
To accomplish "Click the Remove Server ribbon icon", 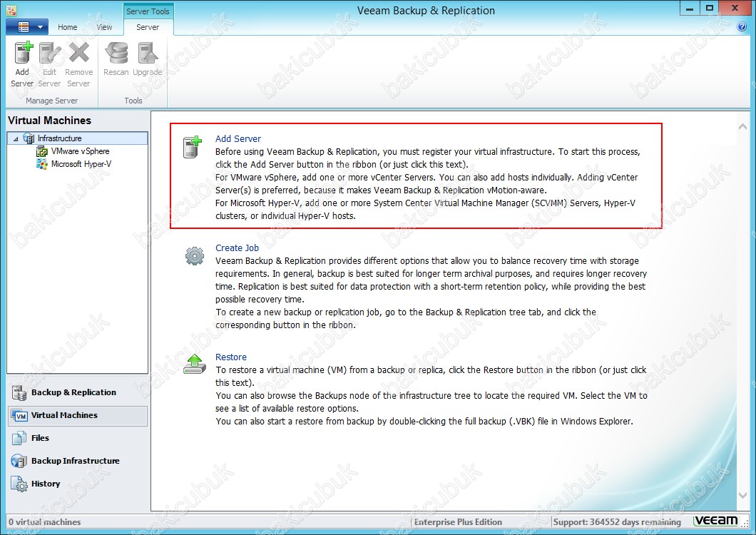I will [x=79, y=53].
